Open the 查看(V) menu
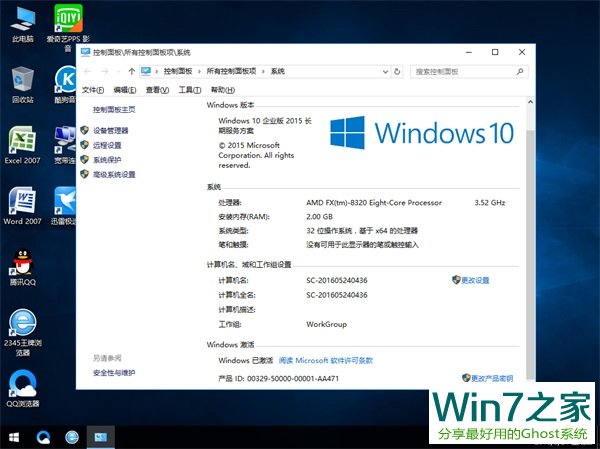Image resolution: width=600 pixels, height=449 pixels. click(157, 90)
